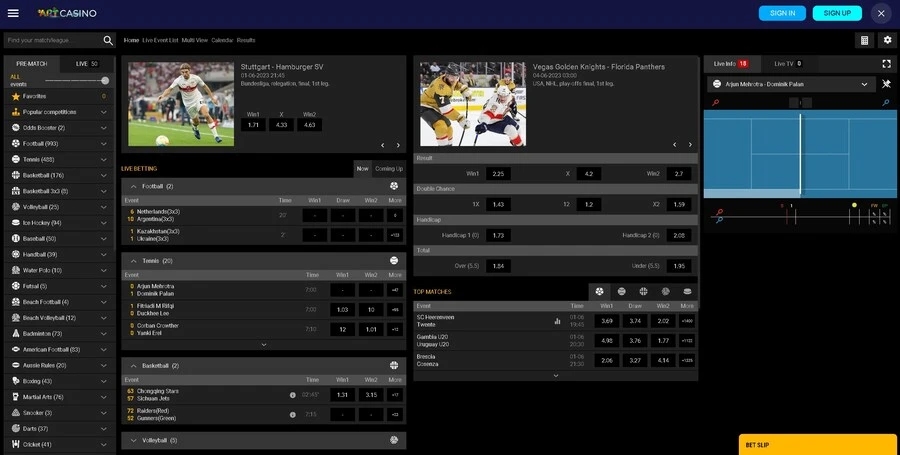The image size is (900, 455).
Task: Switch to LIVE events mode
Action: coord(87,64)
